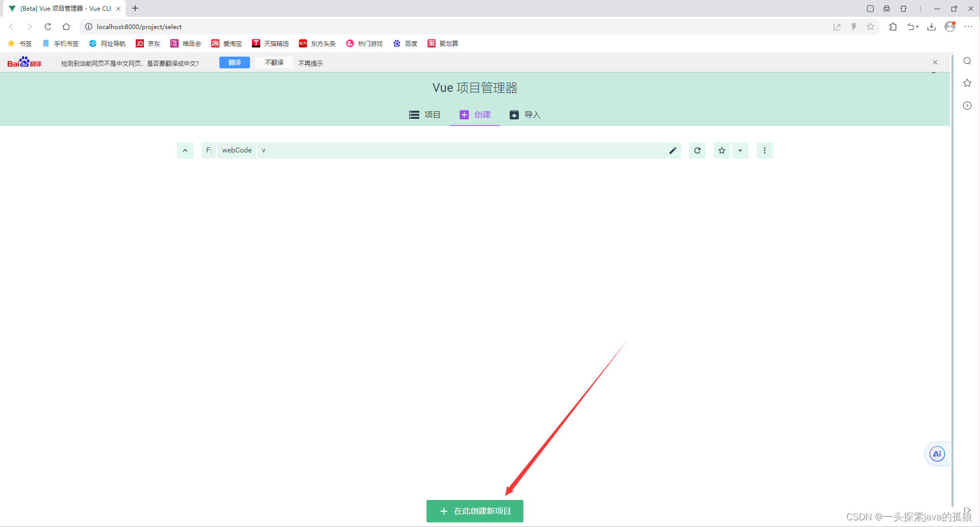Switch to the 创建 tab
The height and width of the screenshot is (527, 980).
coord(475,115)
